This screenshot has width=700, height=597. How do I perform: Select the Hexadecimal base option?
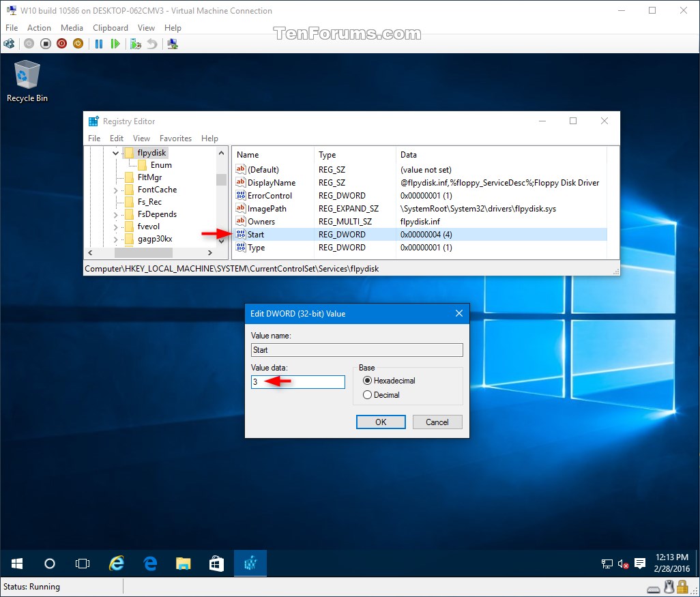(x=367, y=381)
